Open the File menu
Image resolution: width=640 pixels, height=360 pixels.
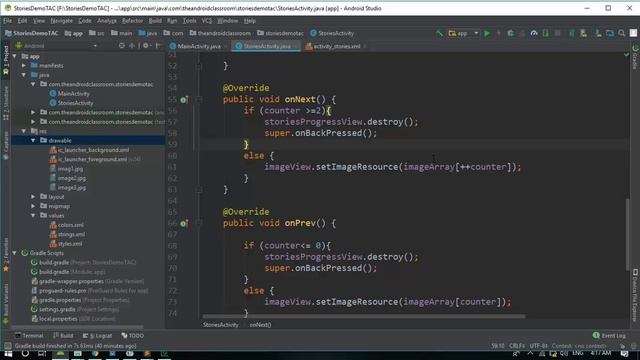(8, 21)
